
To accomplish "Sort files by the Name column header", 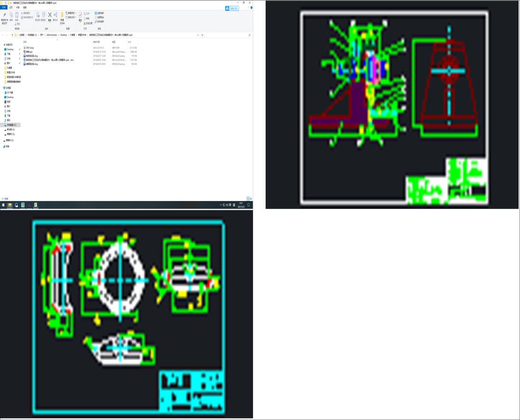I will 25,42.
